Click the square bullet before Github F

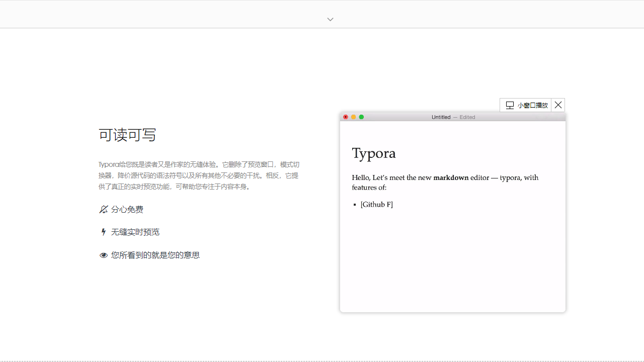point(355,205)
